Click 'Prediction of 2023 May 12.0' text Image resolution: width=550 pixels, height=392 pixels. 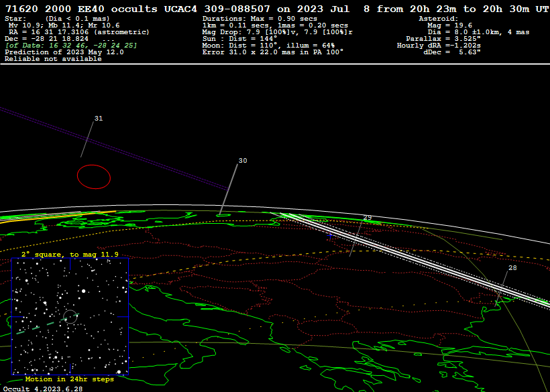point(64,52)
